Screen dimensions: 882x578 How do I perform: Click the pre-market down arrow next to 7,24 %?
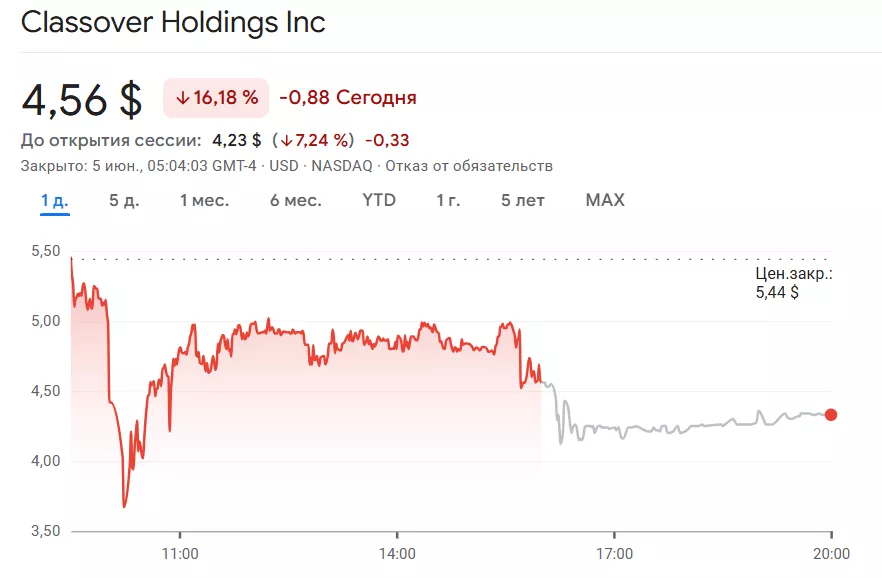tap(286, 140)
